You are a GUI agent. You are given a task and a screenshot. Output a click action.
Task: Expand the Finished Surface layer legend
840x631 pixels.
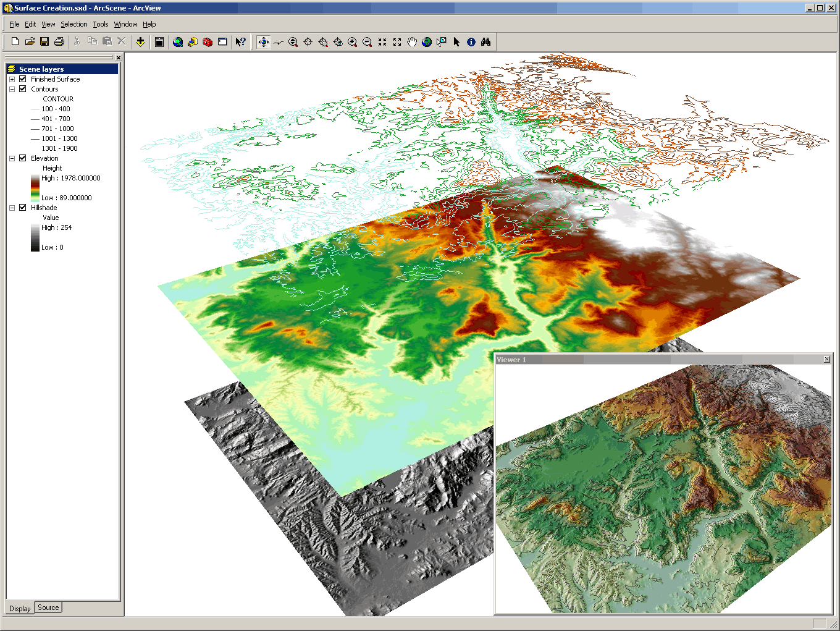tap(12, 79)
